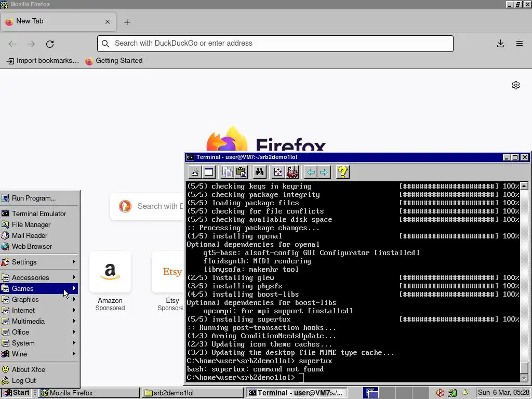
Task: Open the Firefox hamburger application menu
Action: 520,44
